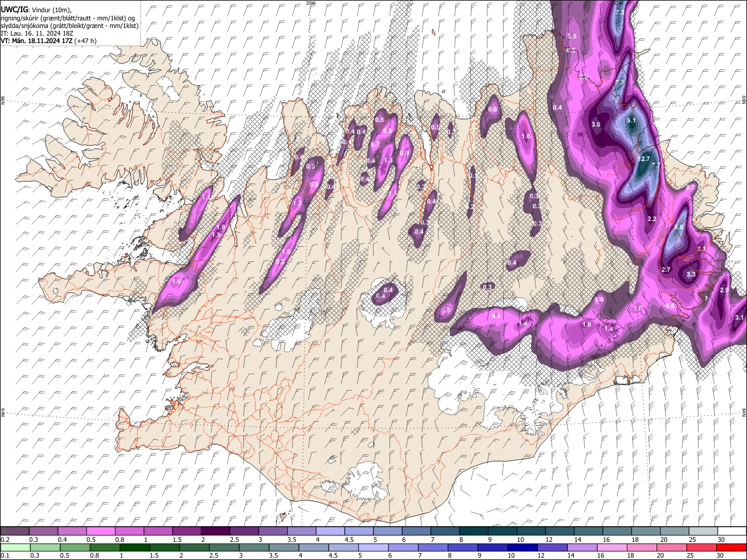Click the 2.9 precipitation value on the map
The height and width of the screenshot is (560, 747).
click(724, 290)
